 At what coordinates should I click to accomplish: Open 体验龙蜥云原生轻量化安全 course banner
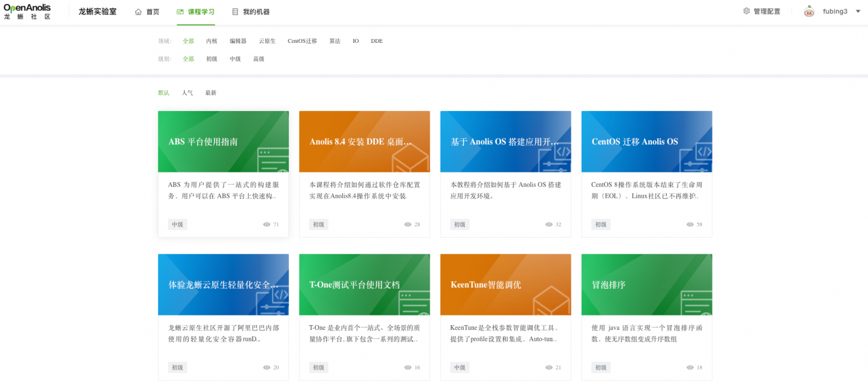(223, 285)
